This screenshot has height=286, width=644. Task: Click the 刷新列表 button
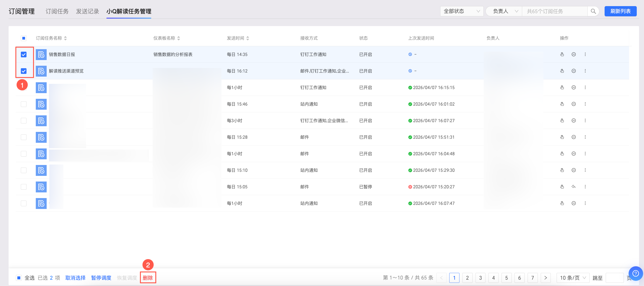620,11
